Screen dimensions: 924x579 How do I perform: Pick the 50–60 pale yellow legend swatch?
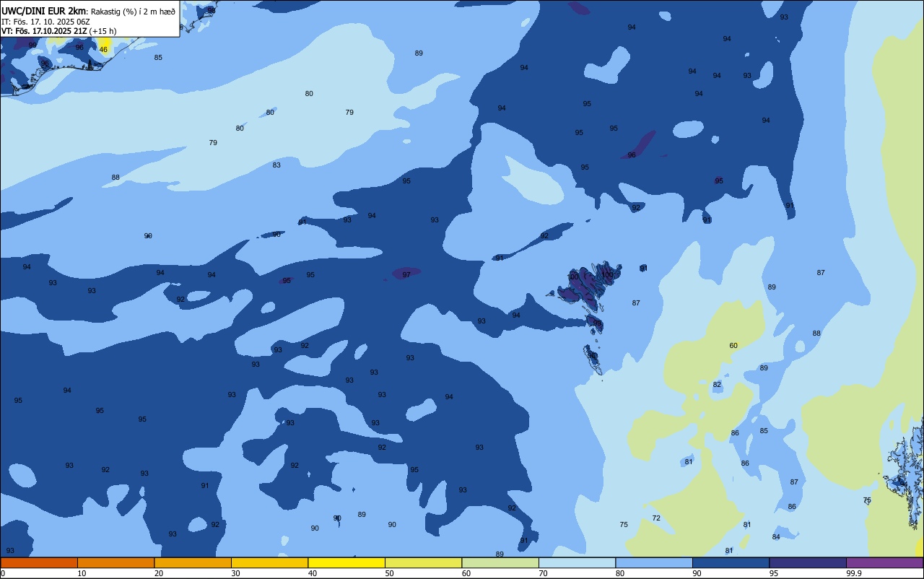423,562
